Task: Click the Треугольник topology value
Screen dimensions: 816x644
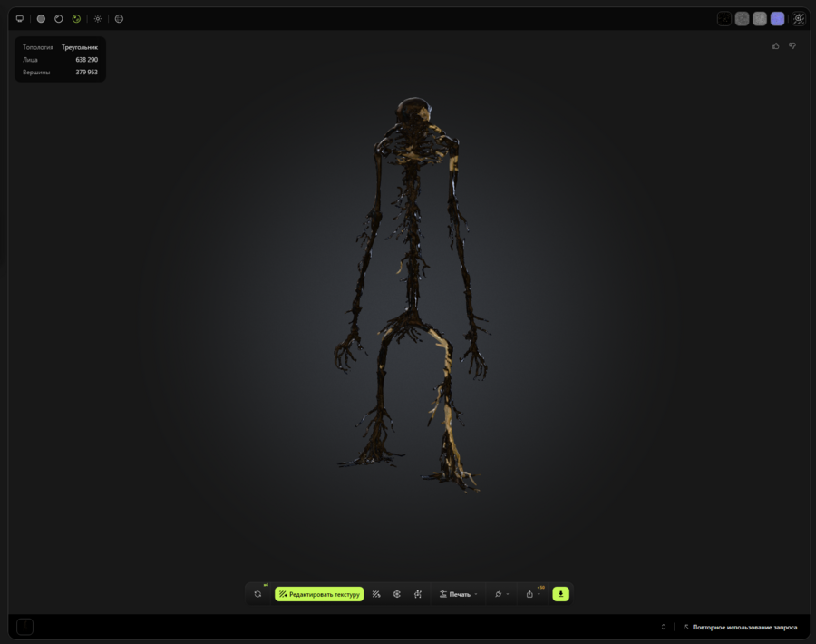Action: coord(80,47)
